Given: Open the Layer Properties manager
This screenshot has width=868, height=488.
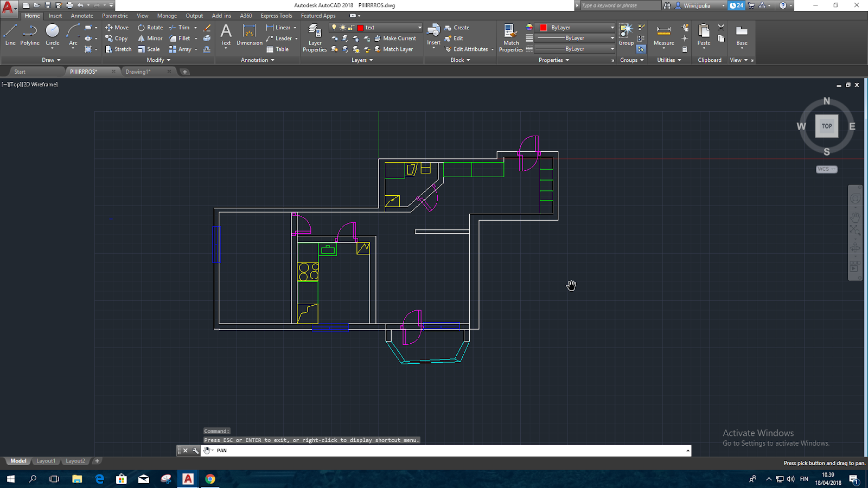Looking at the screenshot, I should pos(314,38).
